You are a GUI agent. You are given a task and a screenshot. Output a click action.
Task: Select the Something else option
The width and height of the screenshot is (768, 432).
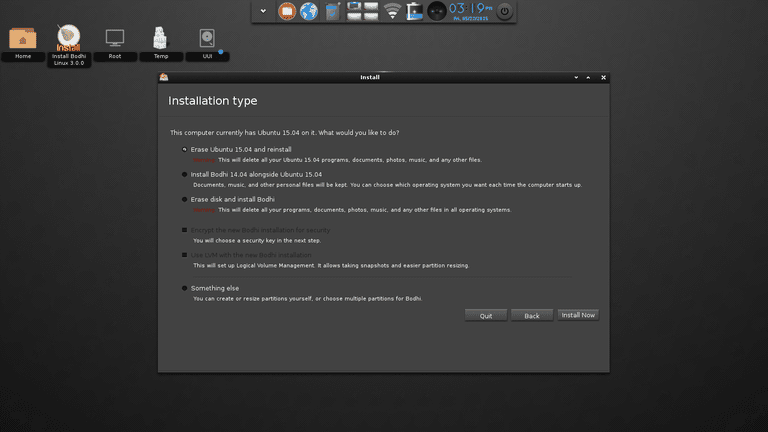point(211,288)
